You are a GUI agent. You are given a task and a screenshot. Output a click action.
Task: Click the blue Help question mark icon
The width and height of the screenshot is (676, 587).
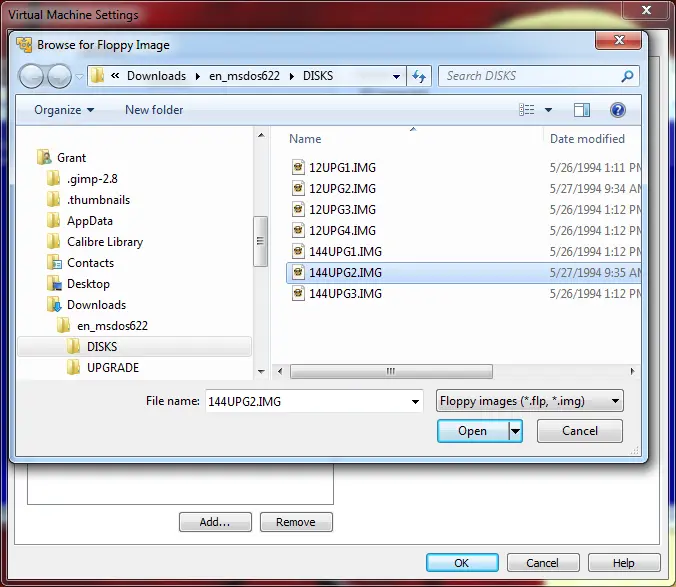617,110
